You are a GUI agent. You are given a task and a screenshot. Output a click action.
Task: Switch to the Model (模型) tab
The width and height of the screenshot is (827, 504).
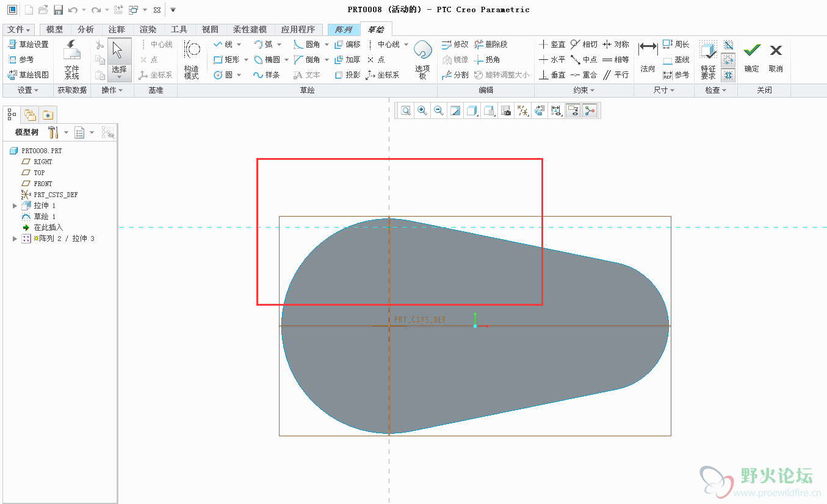pos(55,29)
